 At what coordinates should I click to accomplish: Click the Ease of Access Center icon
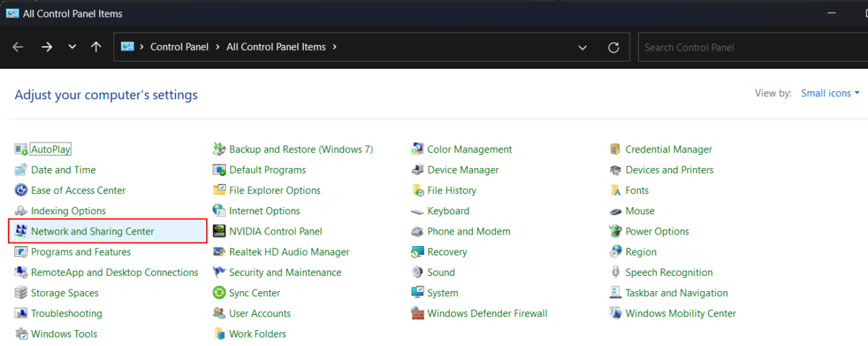(x=21, y=190)
